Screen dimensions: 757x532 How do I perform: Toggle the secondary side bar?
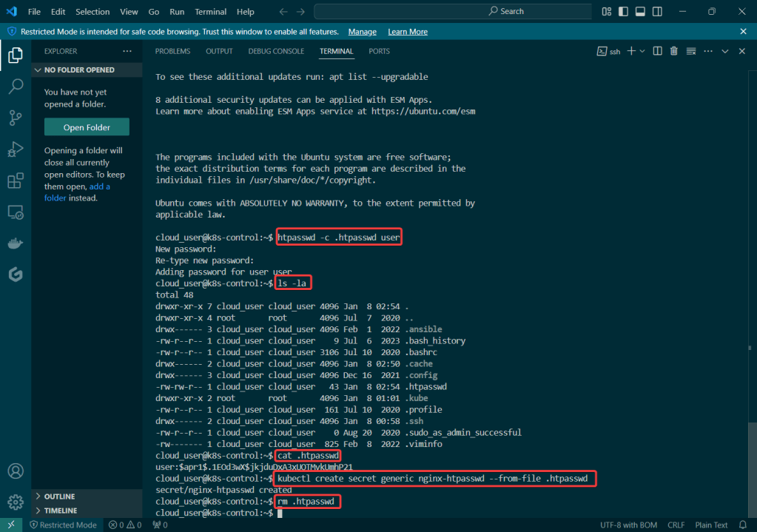tap(657, 12)
